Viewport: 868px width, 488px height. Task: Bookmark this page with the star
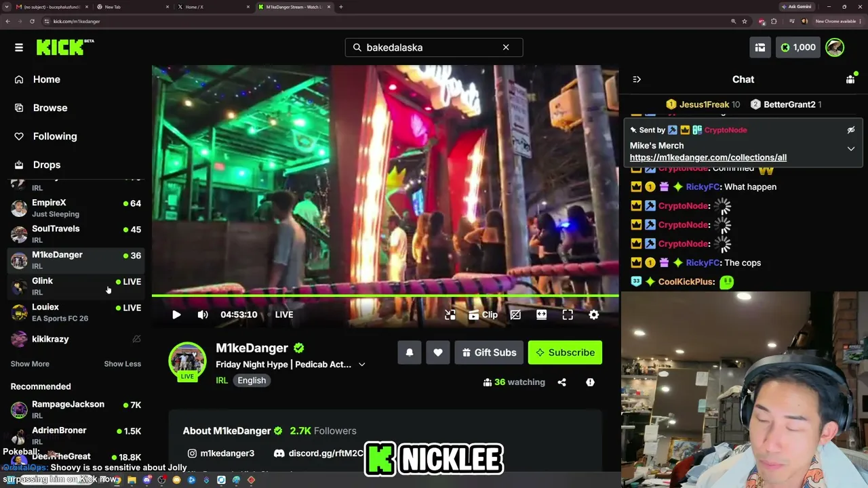pyautogui.click(x=745, y=21)
